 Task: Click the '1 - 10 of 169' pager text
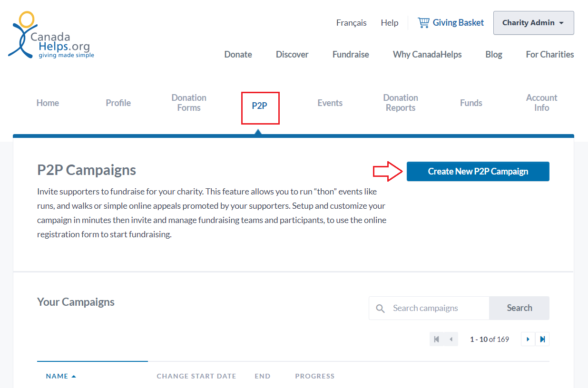490,339
